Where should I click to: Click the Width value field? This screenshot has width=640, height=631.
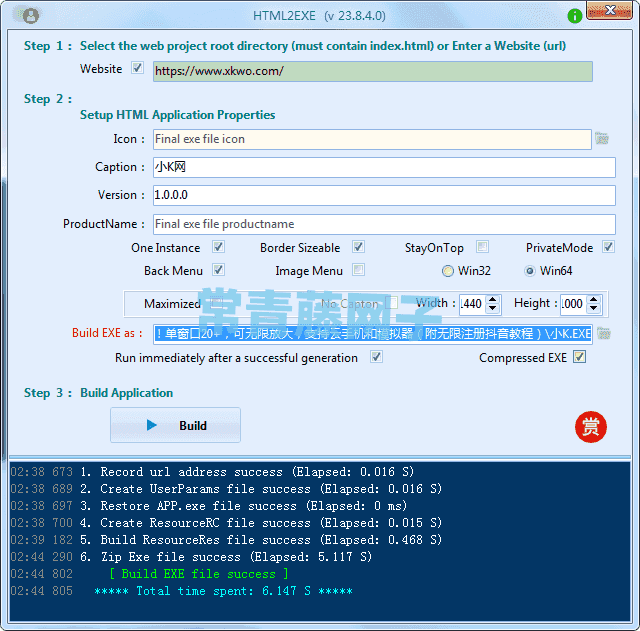473,304
